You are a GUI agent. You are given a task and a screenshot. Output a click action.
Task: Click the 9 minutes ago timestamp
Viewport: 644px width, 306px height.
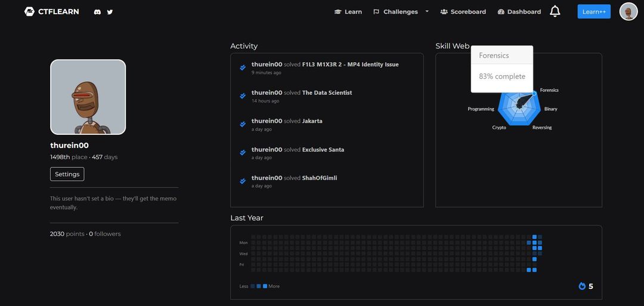[x=267, y=73]
